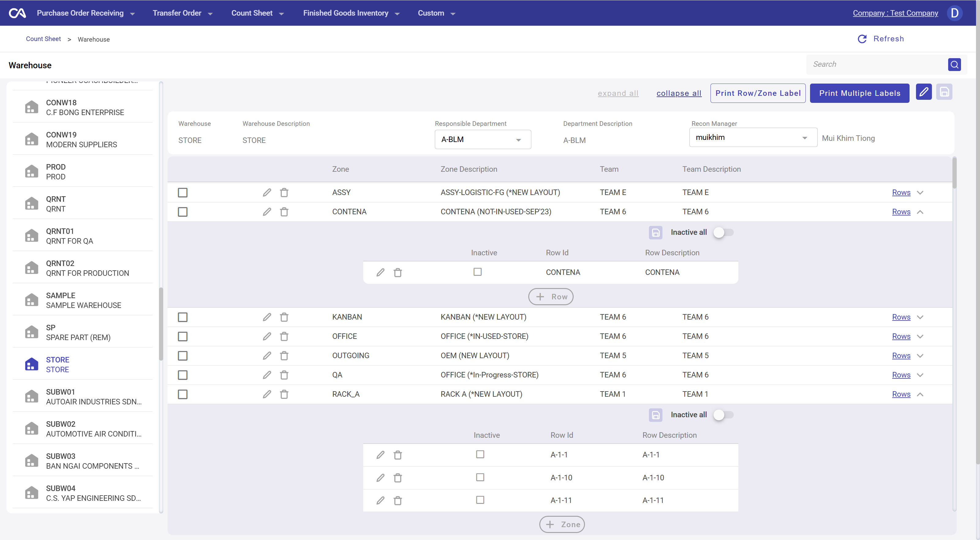
Task: Delete row A-1-10 with trash icon
Action: [x=398, y=478]
